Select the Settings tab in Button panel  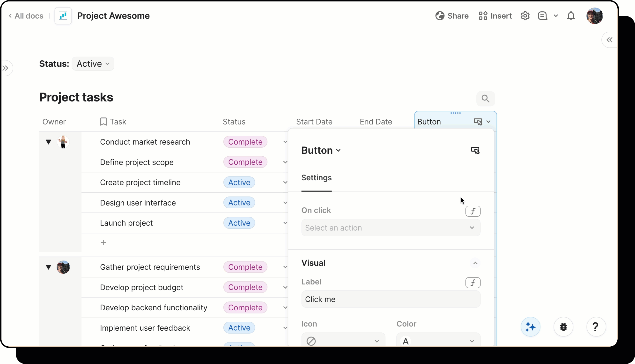316,178
